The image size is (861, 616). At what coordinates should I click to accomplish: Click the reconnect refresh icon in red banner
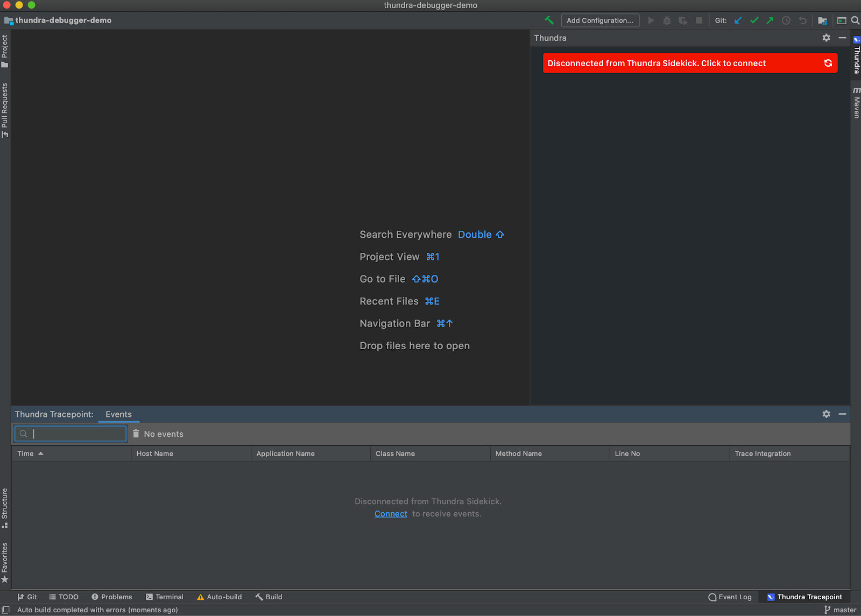click(828, 63)
